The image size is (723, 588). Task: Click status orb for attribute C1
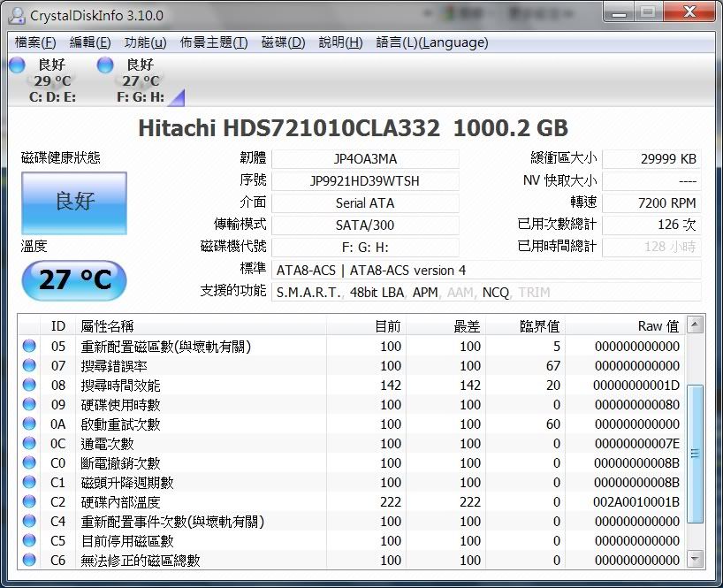coord(29,482)
